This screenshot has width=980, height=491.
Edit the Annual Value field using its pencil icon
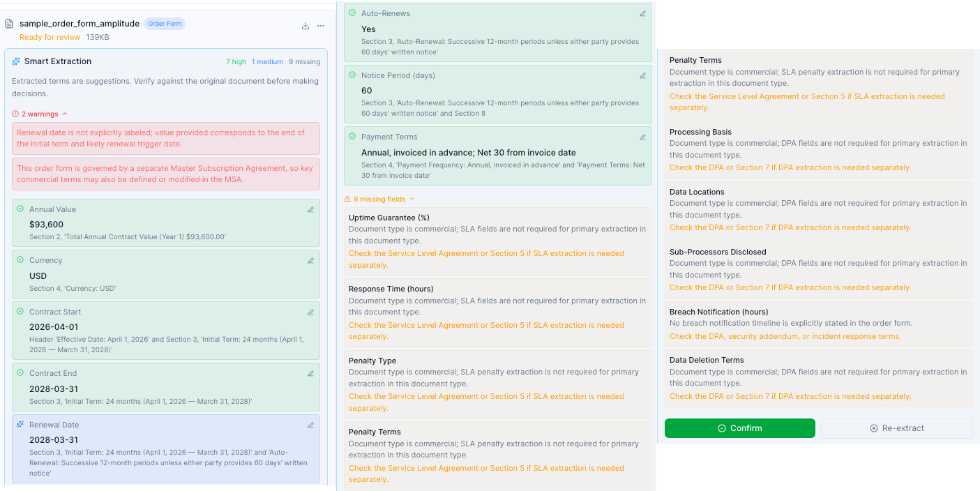(x=310, y=208)
